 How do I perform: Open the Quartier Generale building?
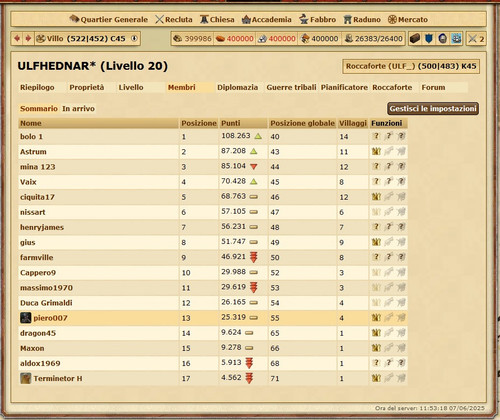pos(109,20)
